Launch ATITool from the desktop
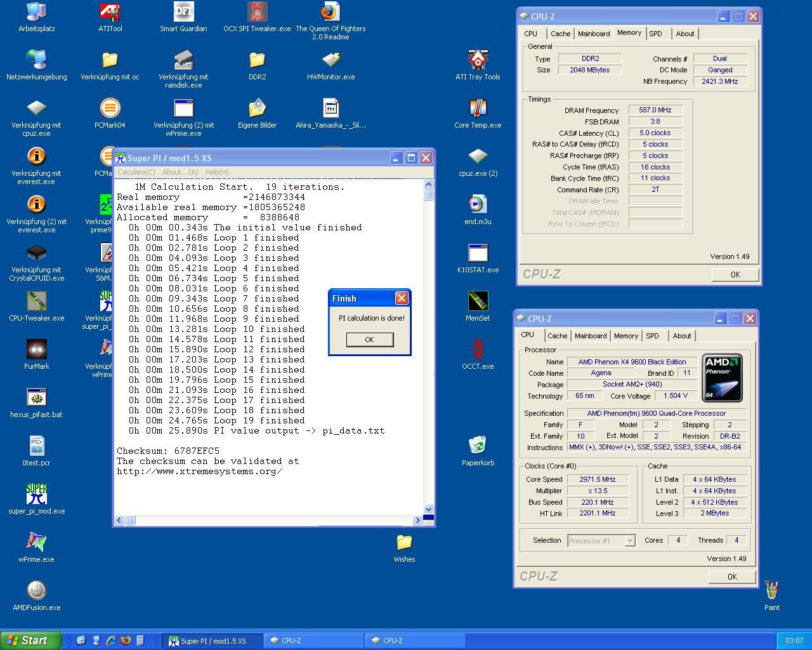Viewport: 812px width, 650px height. pyautogui.click(x=110, y=17)
